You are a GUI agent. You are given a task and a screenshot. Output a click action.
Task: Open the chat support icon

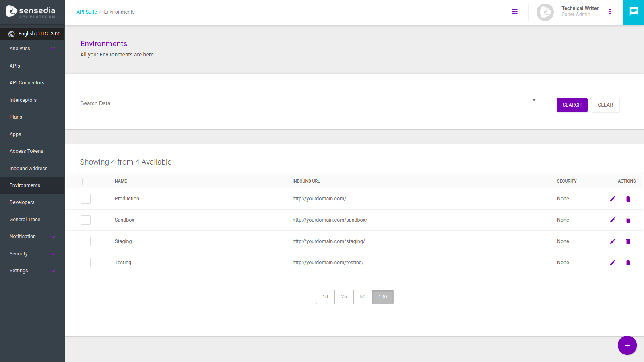click(634, 12)
